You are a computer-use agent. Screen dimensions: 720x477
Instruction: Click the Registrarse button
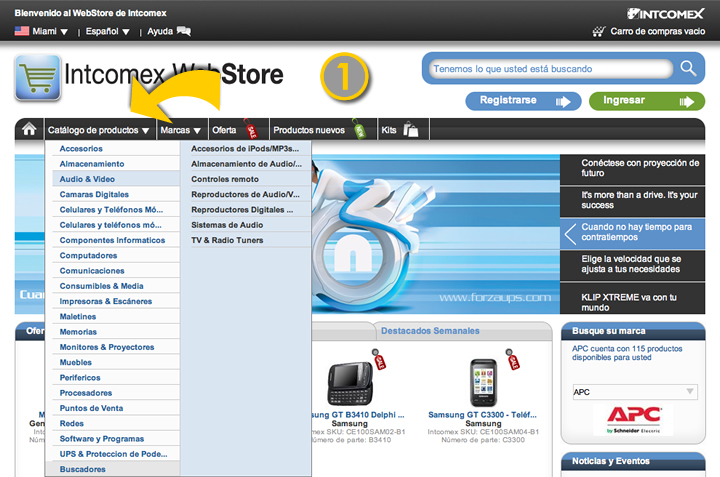tap(523, 101)
